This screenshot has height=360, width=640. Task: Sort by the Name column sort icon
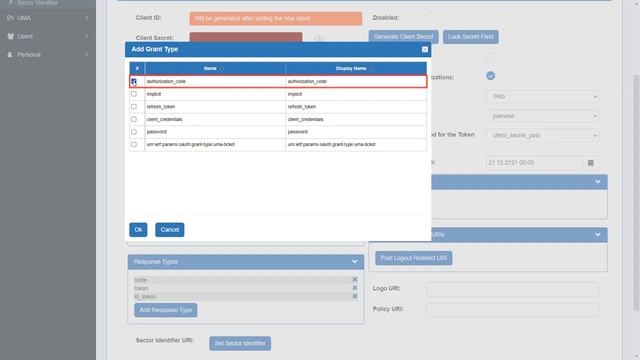(222, 69)
